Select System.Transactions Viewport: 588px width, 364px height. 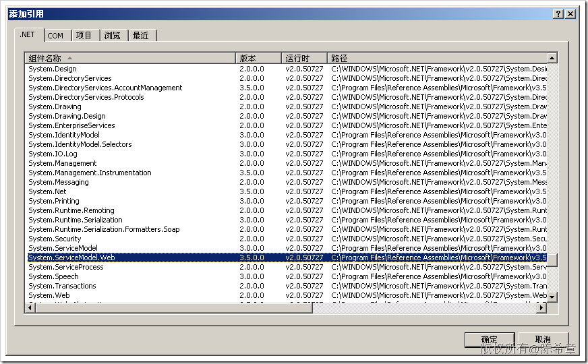[287, 286]
